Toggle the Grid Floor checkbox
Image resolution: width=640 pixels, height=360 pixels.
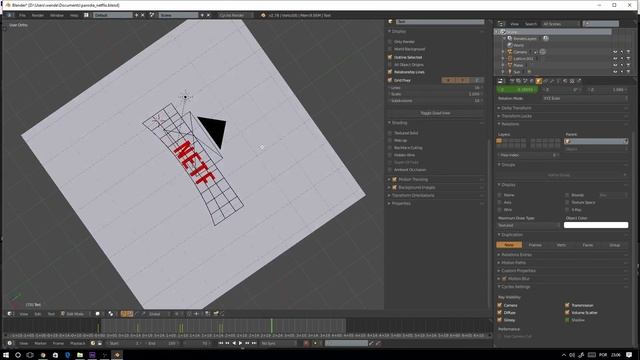390,80
